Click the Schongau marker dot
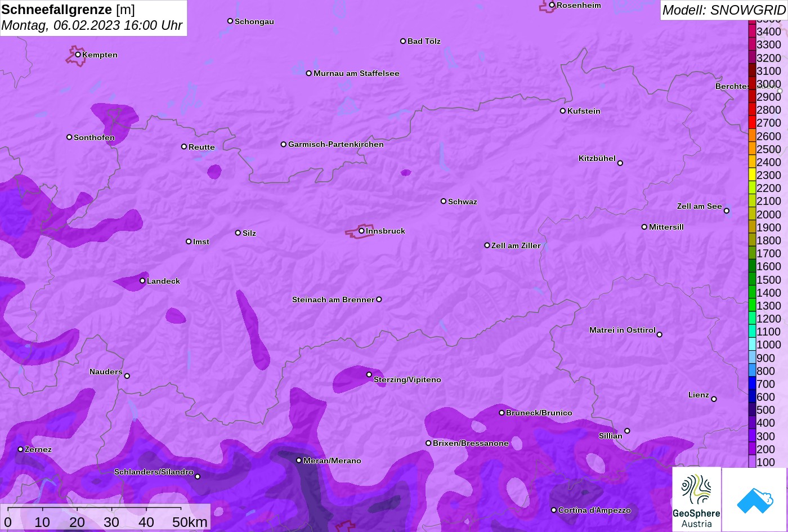Screen dimensions: 788x532 coord(230,21)
